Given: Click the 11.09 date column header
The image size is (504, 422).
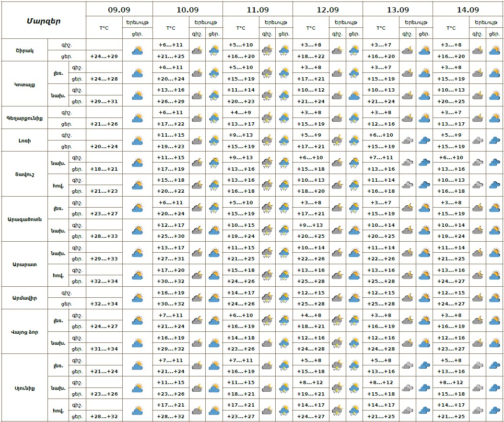Looking at the screenshot, I should coord(258,10).
